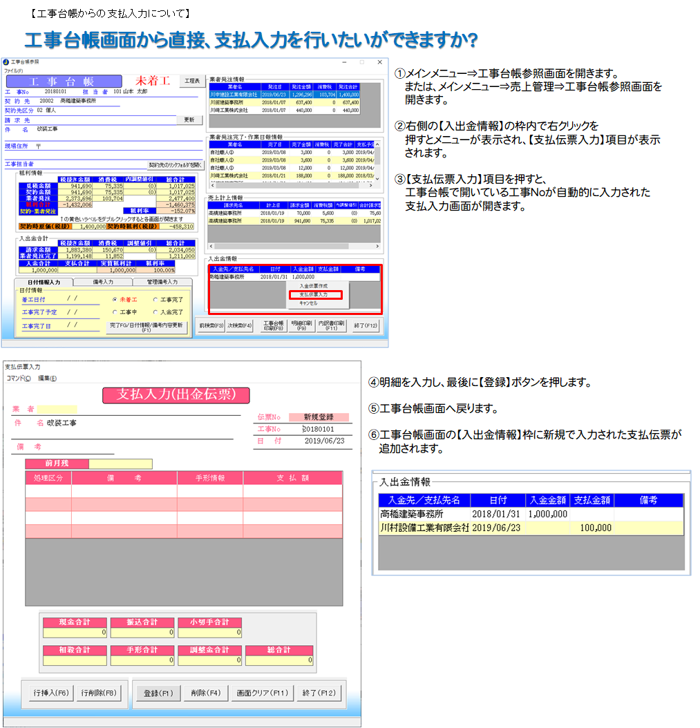Click the 工事台帳参照 window title icon

[x=6, y=62]
